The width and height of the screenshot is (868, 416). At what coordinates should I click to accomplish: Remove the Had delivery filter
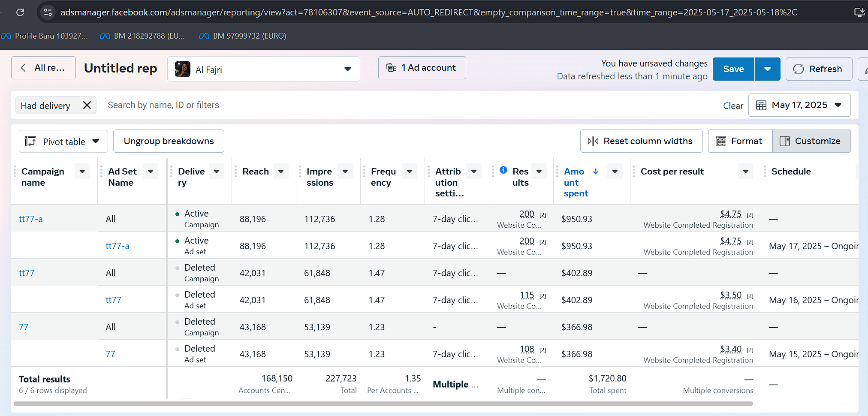(87, 106)
